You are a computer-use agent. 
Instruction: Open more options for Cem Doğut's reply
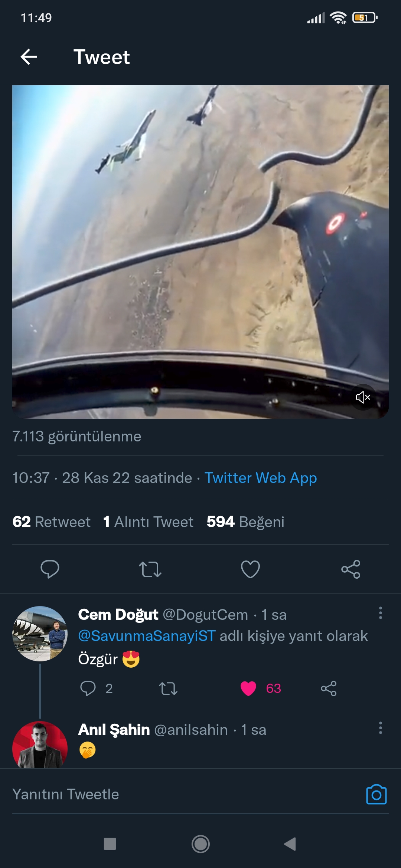[x=380, y=613]
